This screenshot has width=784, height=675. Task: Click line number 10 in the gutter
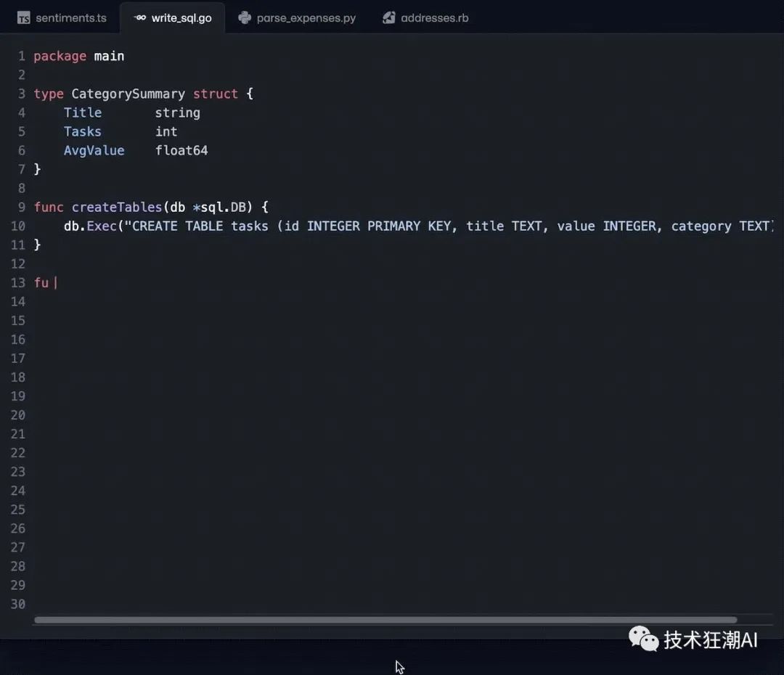click(18, 226)
